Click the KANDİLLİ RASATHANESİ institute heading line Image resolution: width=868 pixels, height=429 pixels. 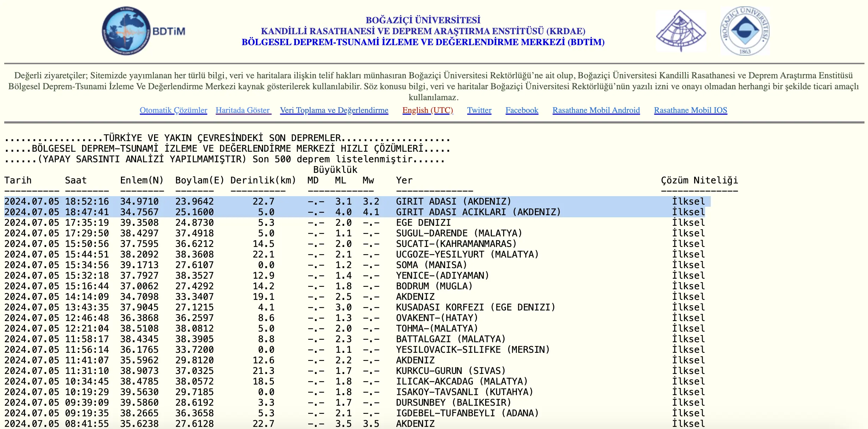pyautogui.click(x=423, y=31)
